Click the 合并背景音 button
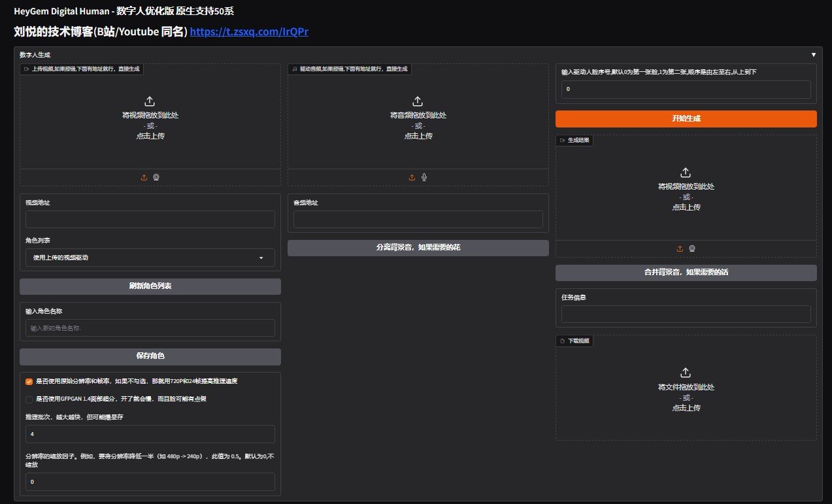 click(x=686, y=273)
